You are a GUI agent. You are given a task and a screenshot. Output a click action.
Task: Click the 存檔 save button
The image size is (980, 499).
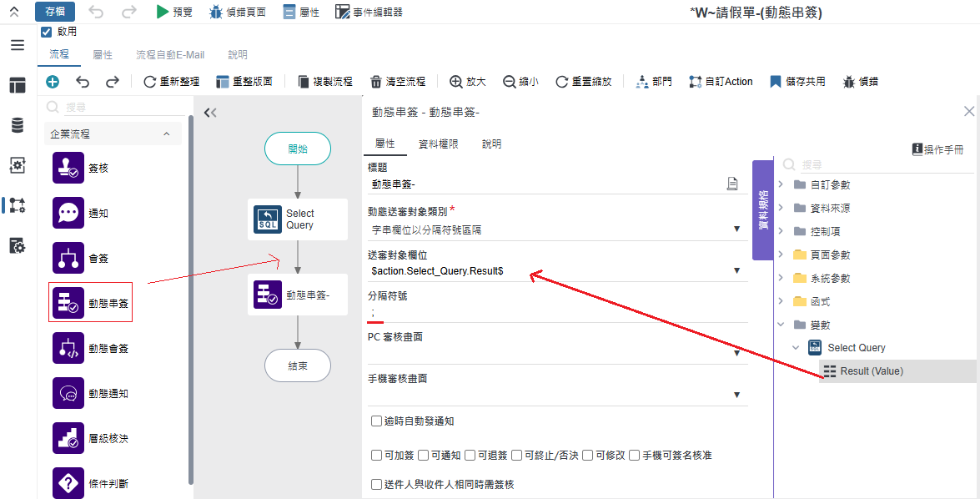click(55, 12)
